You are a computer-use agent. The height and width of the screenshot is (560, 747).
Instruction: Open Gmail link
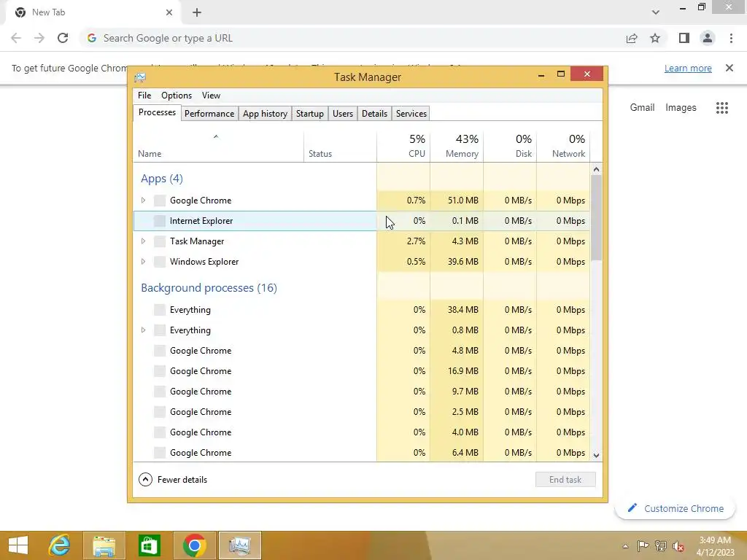point(642,108)
